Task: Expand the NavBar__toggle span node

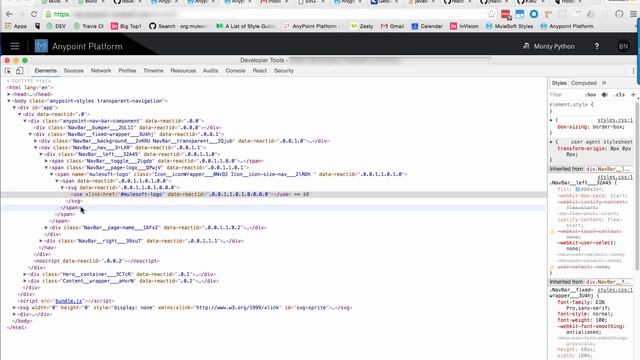Action: click(46, 161)
